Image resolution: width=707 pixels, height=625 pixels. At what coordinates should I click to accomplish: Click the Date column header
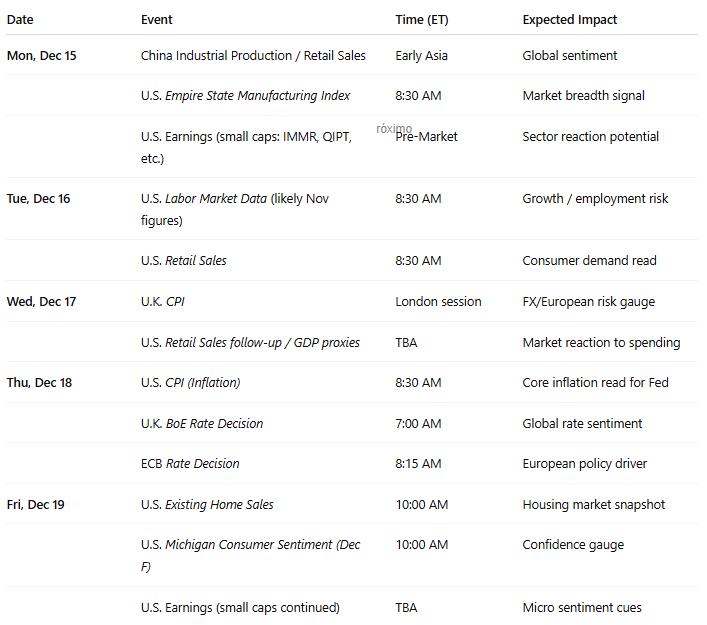pyautogui.click(x=20, y=19)
